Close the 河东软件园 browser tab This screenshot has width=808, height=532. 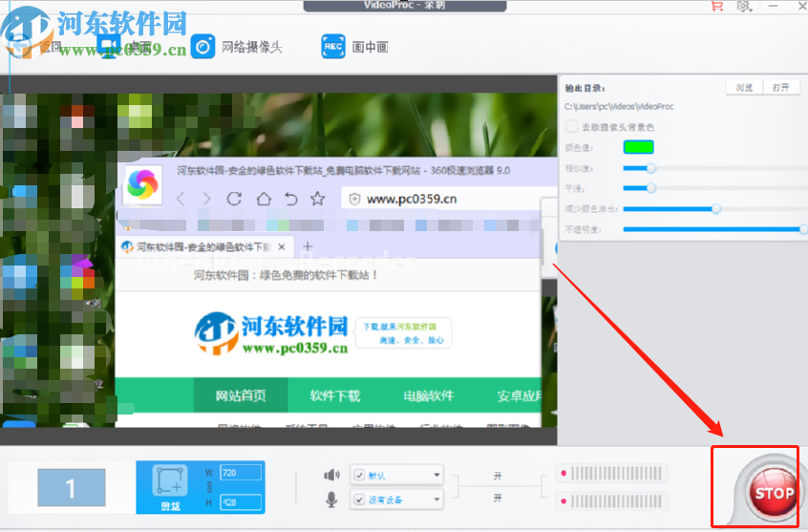coord(282,247)
